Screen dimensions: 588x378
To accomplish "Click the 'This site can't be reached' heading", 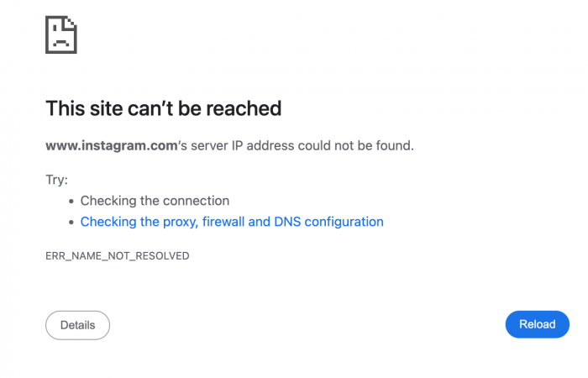I will point(163,108).
